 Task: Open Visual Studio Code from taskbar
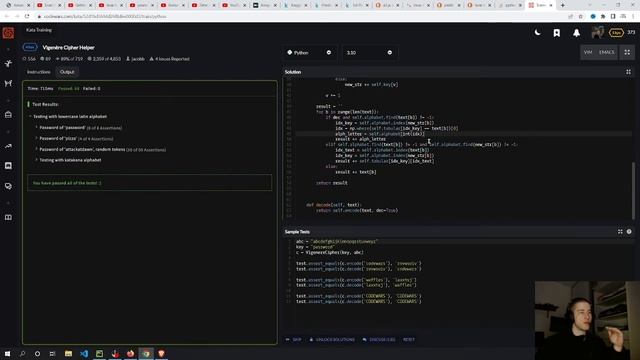click(84, 353)
